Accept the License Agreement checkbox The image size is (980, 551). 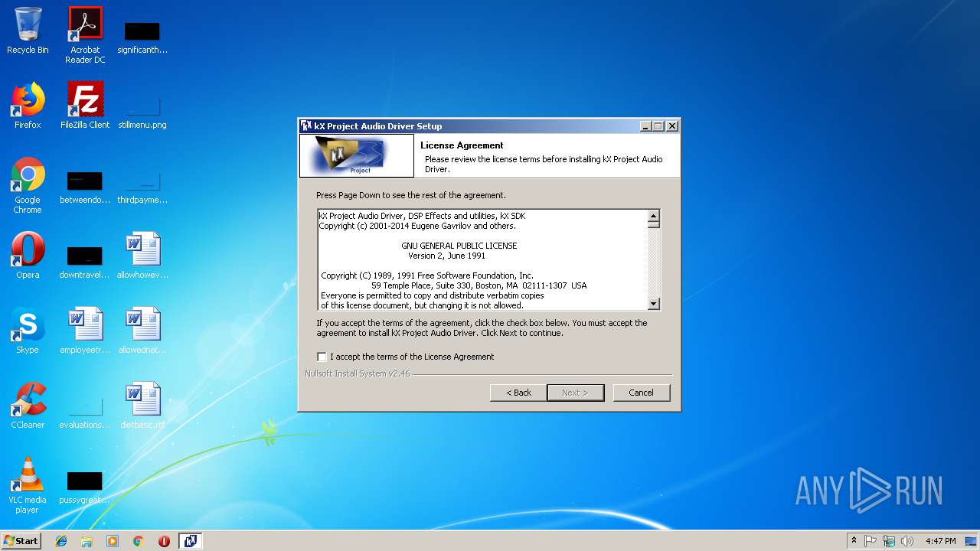322,357
